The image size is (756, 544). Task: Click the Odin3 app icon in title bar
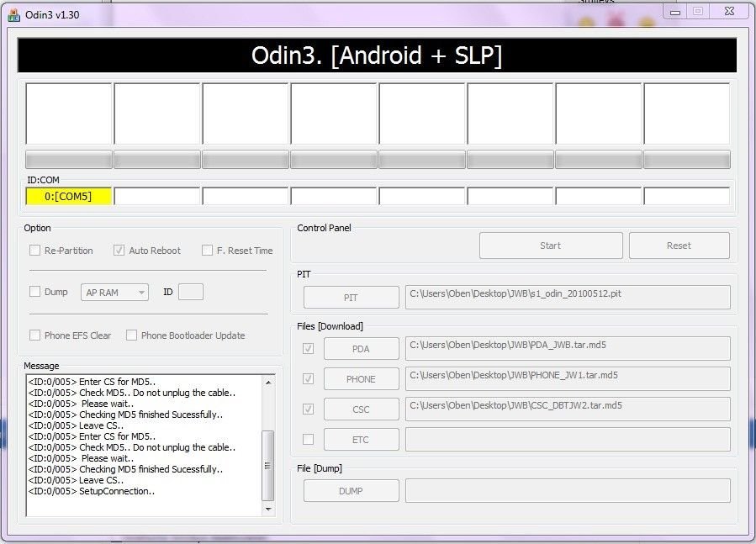coord(13,15)
